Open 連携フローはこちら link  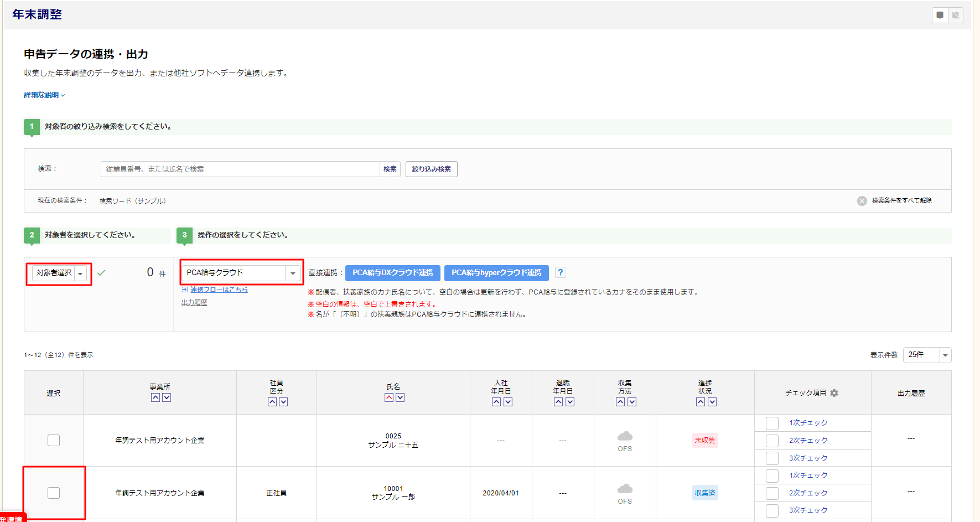coord(219,290)
